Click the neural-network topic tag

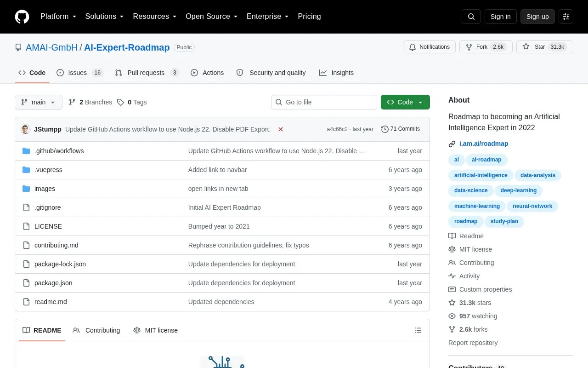532,206
